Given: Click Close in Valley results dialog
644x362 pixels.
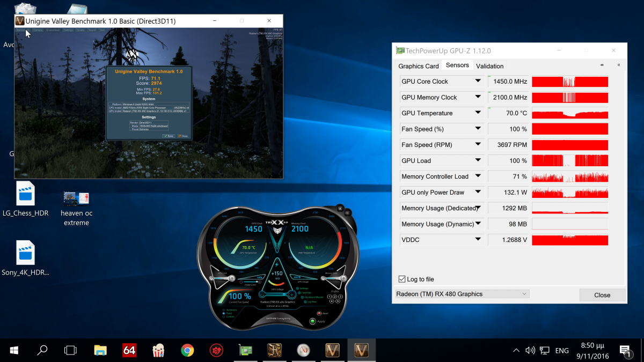Looking at the screenshot, I should (x=182, y=136).
